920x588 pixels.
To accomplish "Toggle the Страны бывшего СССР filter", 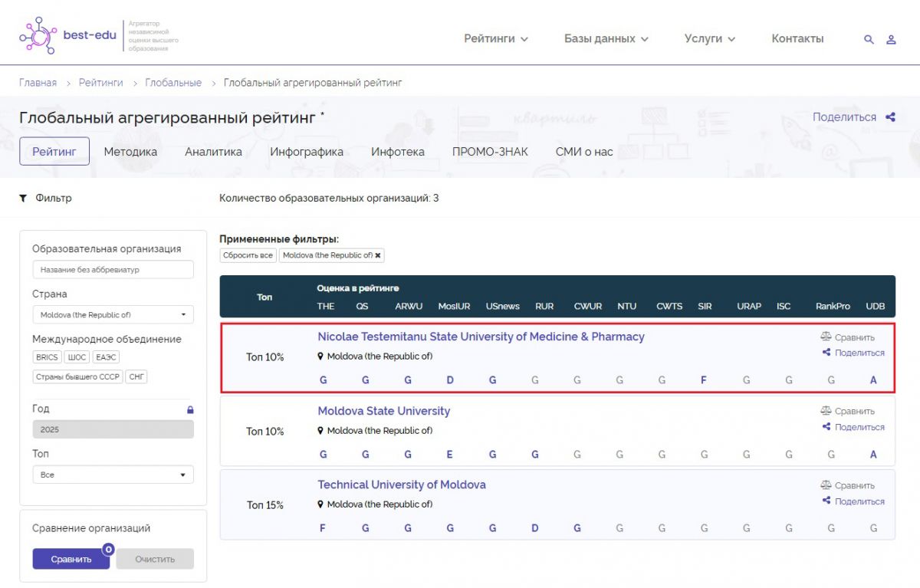I will (77, 376).
